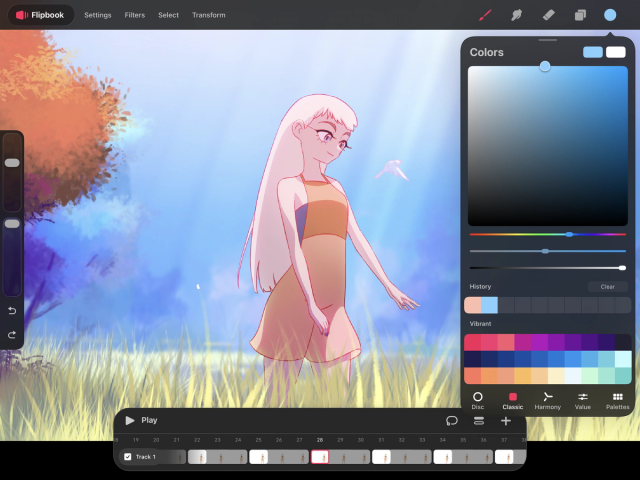Open onion skin speech bubble icon in timeline

tap(451, 421)
